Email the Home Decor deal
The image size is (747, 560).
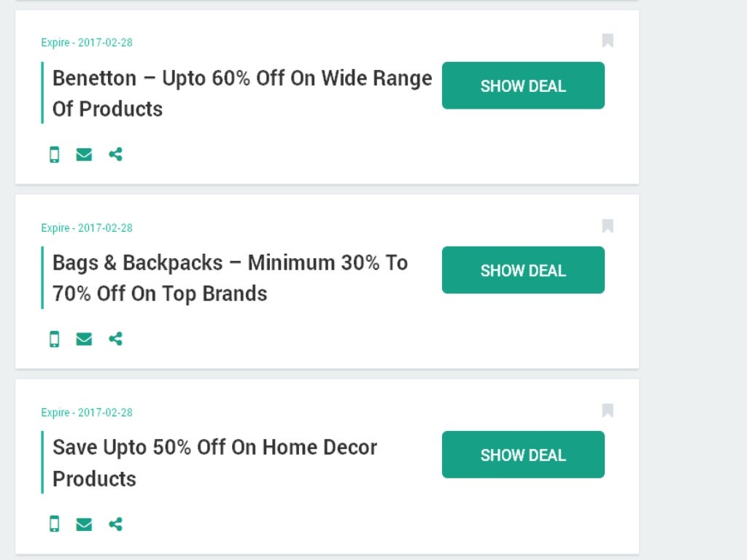click(84, 524)
